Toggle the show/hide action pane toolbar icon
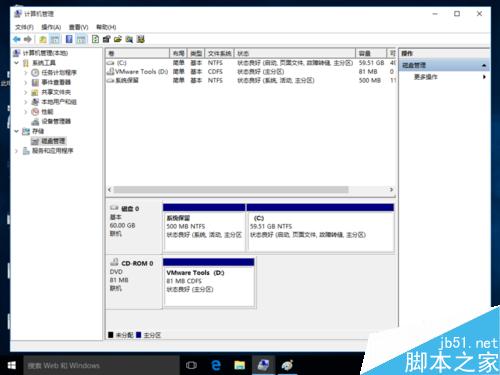Image resolution: width=500 pixels, height=375 pixels. click(81, 39)
